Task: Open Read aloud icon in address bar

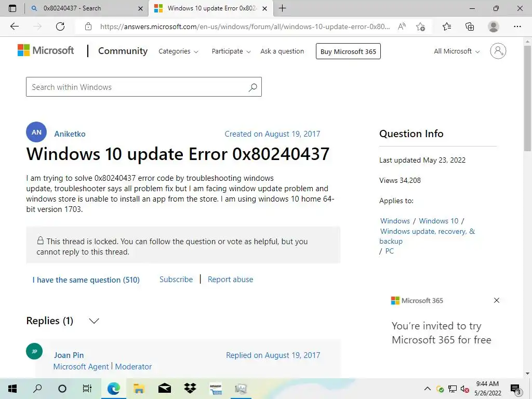Action: 402,26
